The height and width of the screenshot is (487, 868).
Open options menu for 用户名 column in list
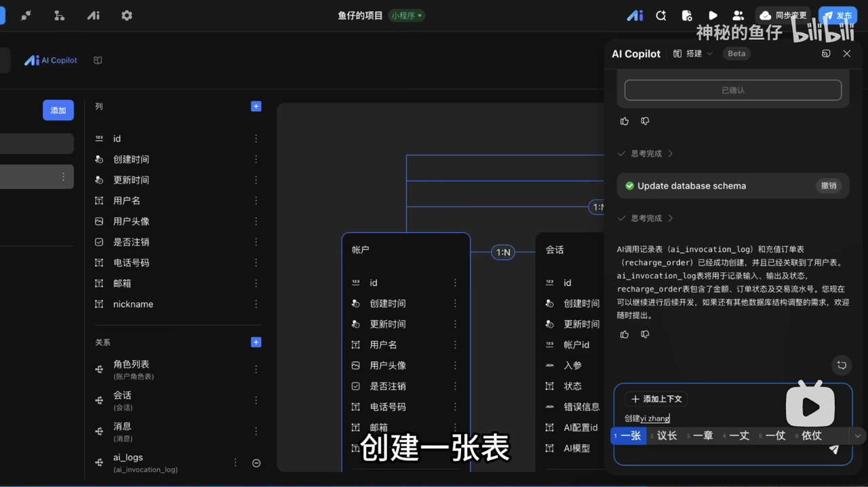click(256, 201)
